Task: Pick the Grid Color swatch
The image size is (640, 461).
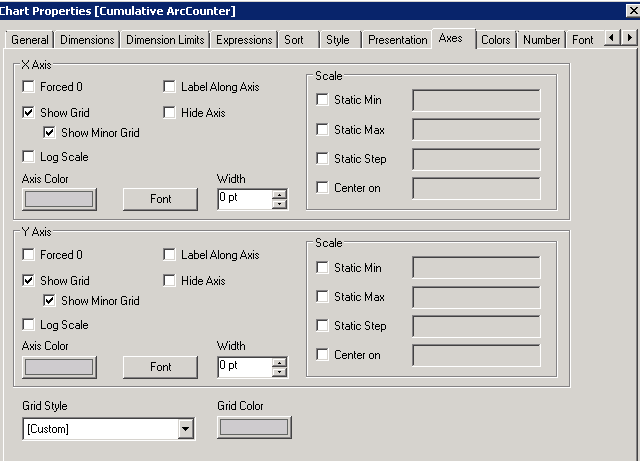Action: tap(254, 428)
